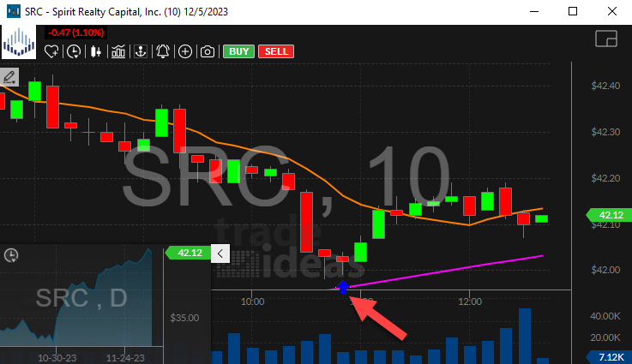Set an alert with the bell icon
Image resolution: width=632 pixels, height=364 pixels.
(163, 51)
